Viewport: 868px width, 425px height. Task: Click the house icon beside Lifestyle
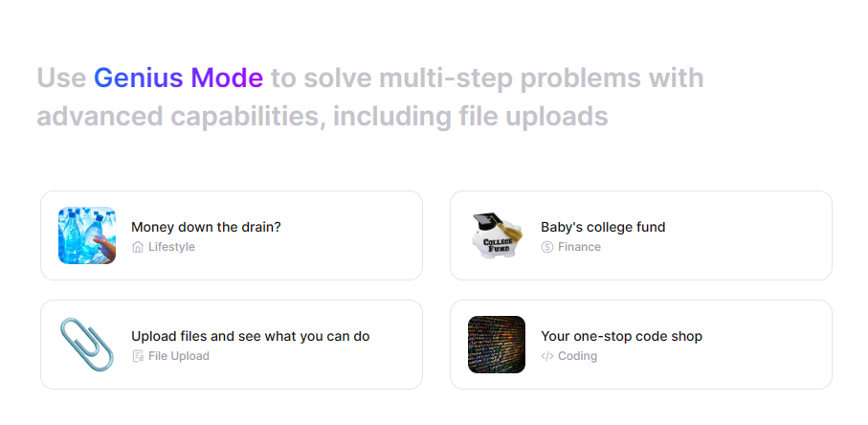[x=138, y=247]
